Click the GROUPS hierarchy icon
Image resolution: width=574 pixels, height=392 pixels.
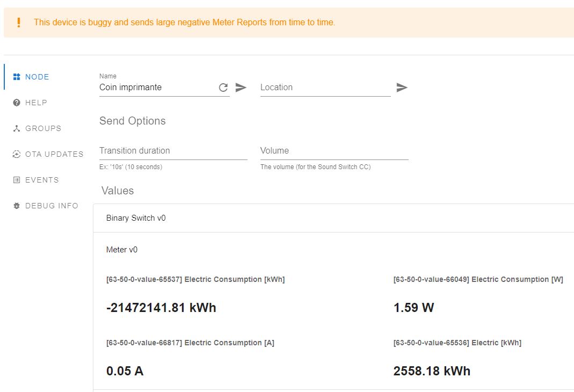tap(17, 128)
